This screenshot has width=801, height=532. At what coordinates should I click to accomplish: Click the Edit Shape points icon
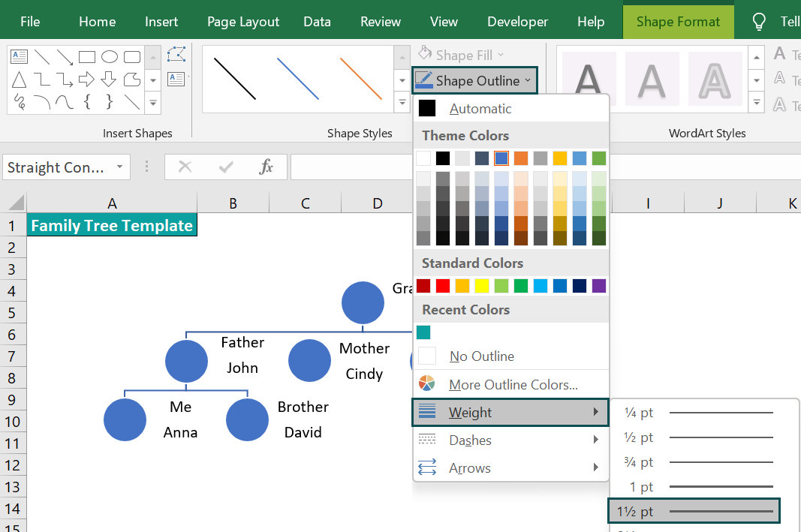click(x=176, y=55)
